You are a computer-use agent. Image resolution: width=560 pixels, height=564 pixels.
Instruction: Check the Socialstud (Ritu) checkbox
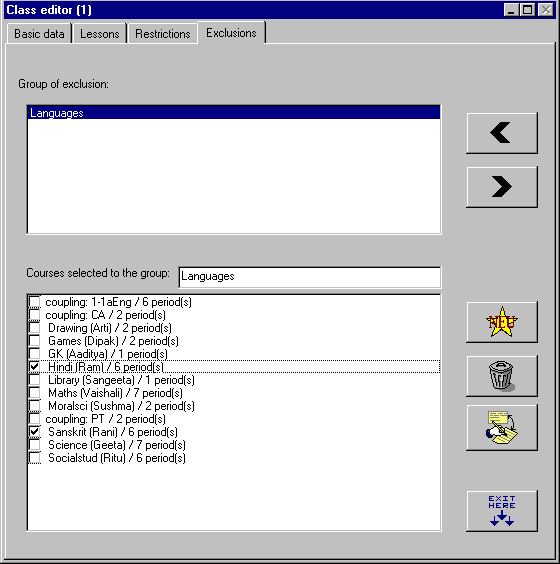[35, 458]
